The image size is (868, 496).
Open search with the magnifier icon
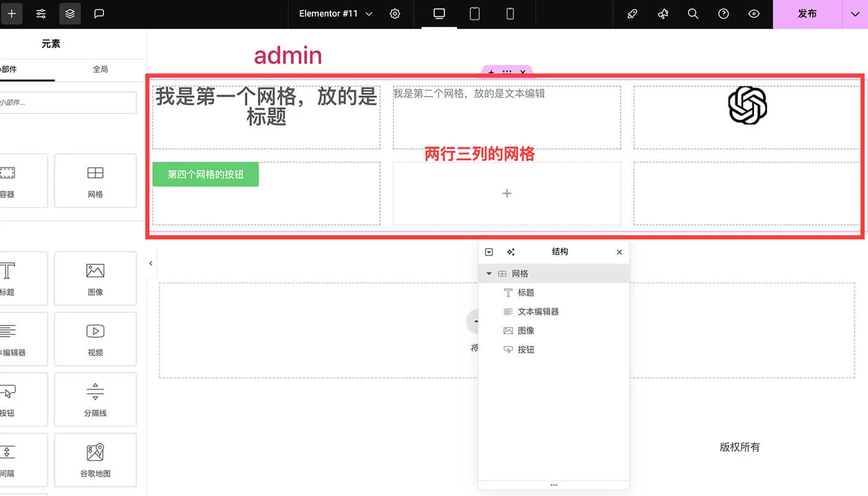(693, 14)
